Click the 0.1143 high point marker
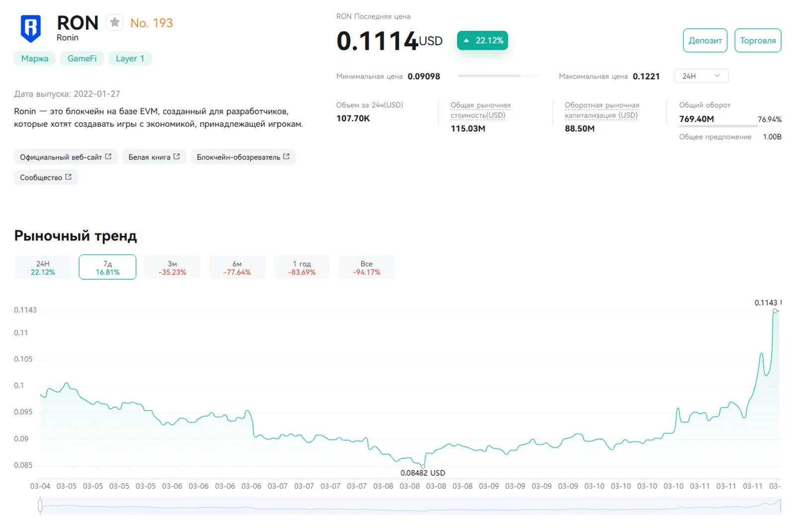The image size is (795, 532). [x=775, y=311]
